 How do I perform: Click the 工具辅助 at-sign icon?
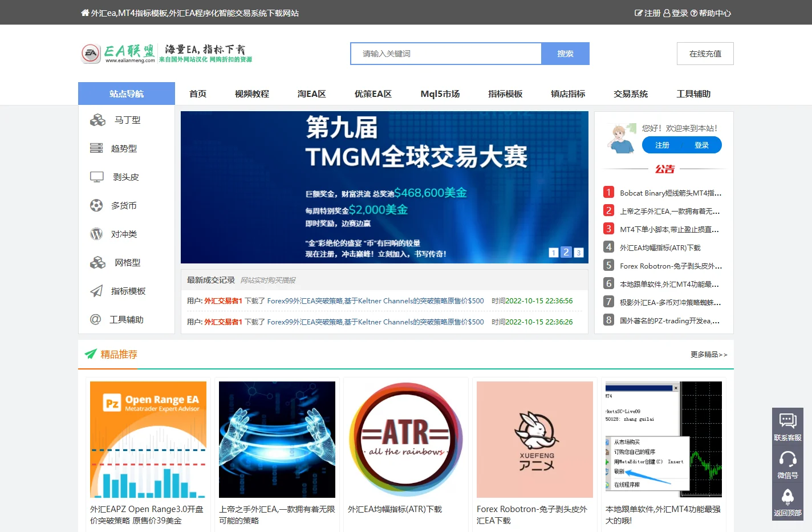pyautogui.click(x=96, y=319)
